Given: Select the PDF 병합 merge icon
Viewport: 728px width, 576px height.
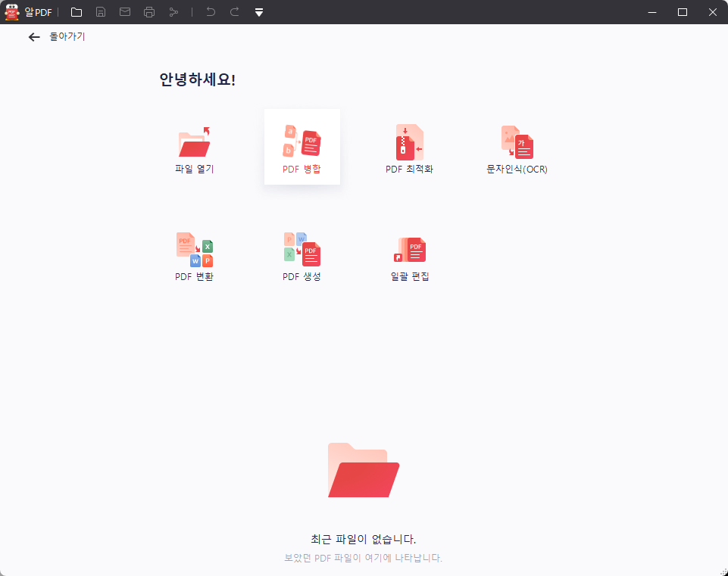Looking at the screenshot, I should [x=302, y=141].
